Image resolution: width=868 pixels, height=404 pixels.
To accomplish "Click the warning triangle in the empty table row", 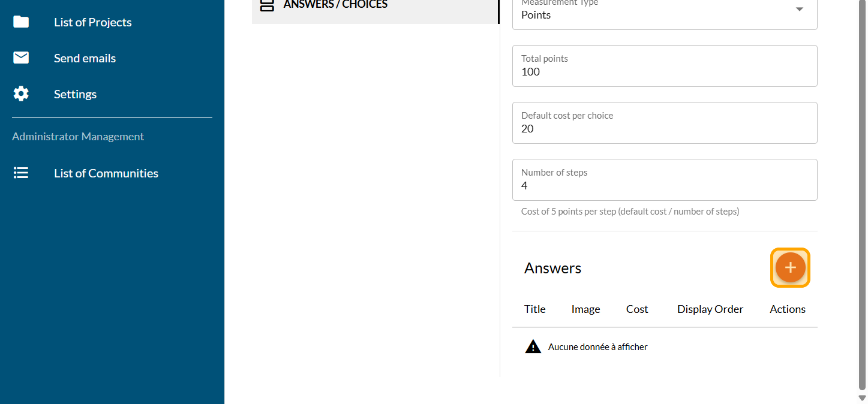I will [x=533, y=346].
